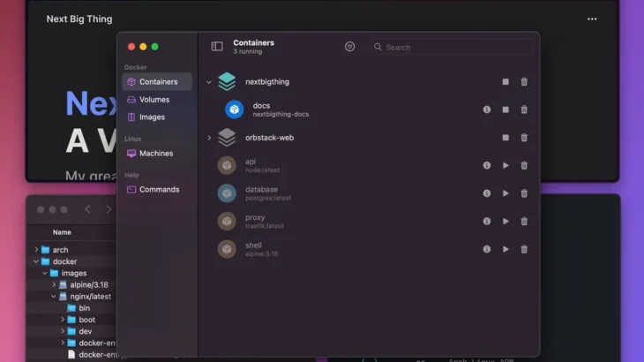Sort by Name column in Finder
This screenshot has height=362, width=644.
tap(62, 232)
